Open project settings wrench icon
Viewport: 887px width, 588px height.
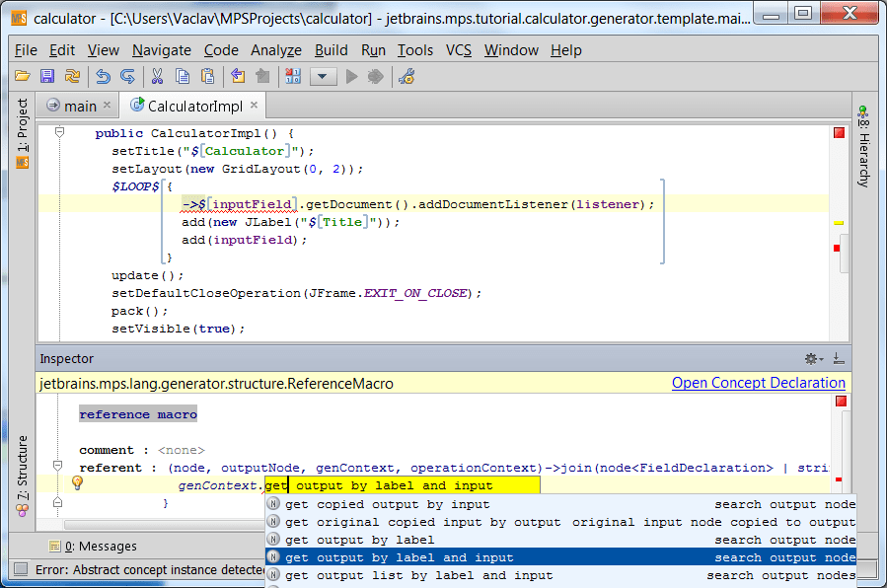click(x=406, y=76)
